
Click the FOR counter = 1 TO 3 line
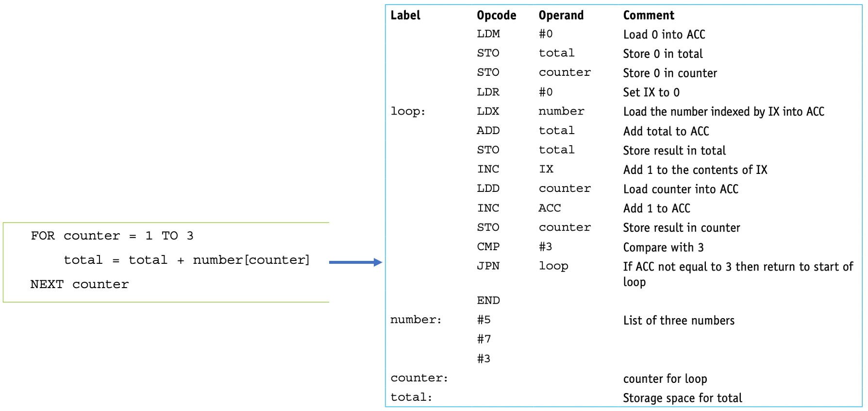(x=112, y=236)
